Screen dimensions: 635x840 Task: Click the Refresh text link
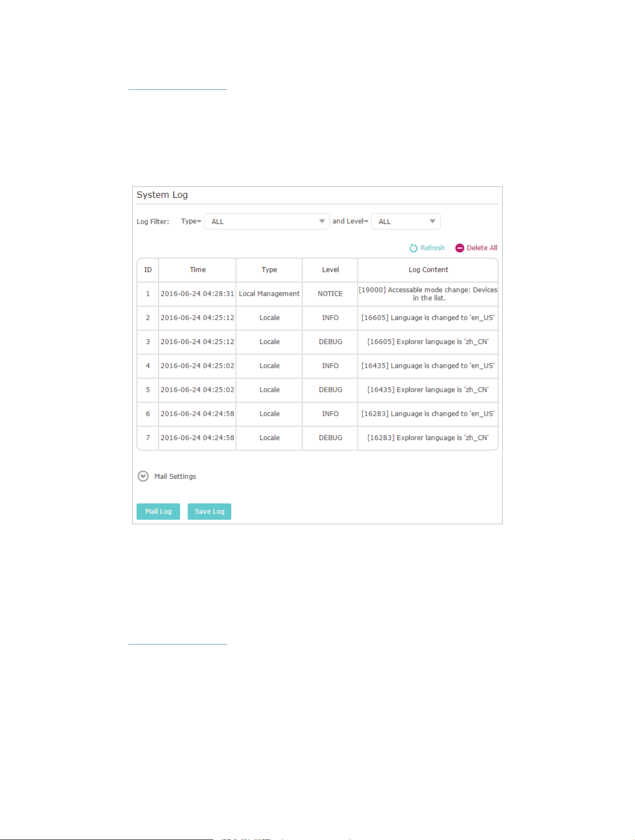(433, 248)
